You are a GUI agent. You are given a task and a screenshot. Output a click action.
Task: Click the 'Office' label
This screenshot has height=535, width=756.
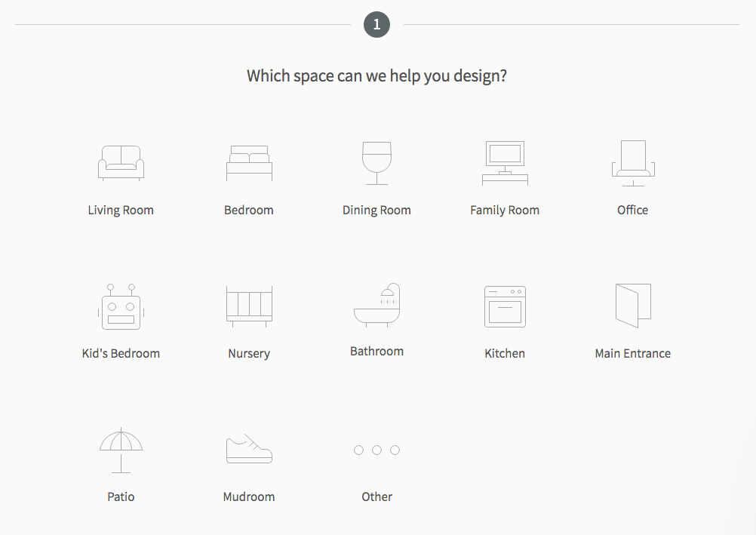coord(632,210)
